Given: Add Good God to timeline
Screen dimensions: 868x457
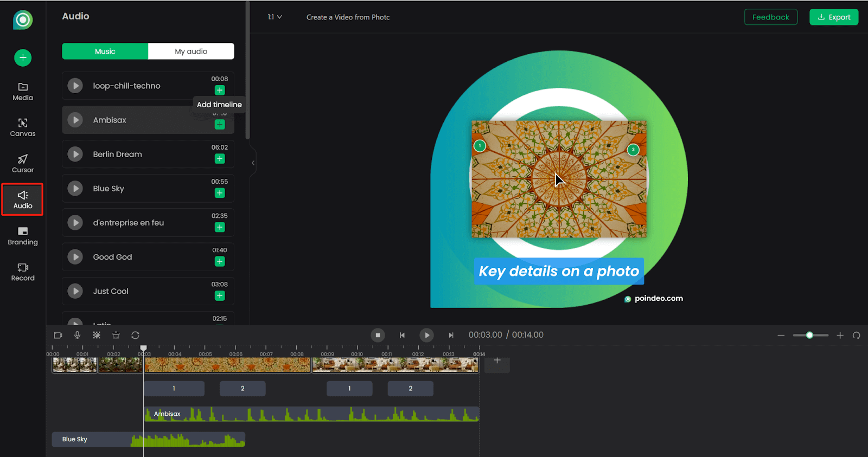Looking at the screenshot, I should pos(220,261).
